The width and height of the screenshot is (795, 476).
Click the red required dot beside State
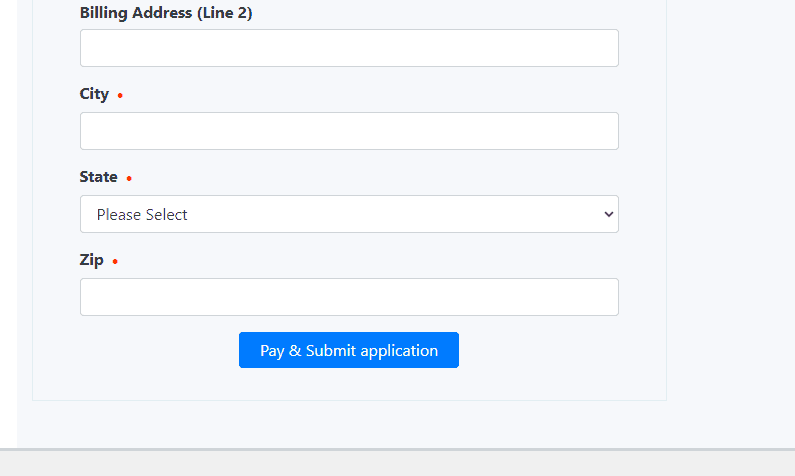129,179
